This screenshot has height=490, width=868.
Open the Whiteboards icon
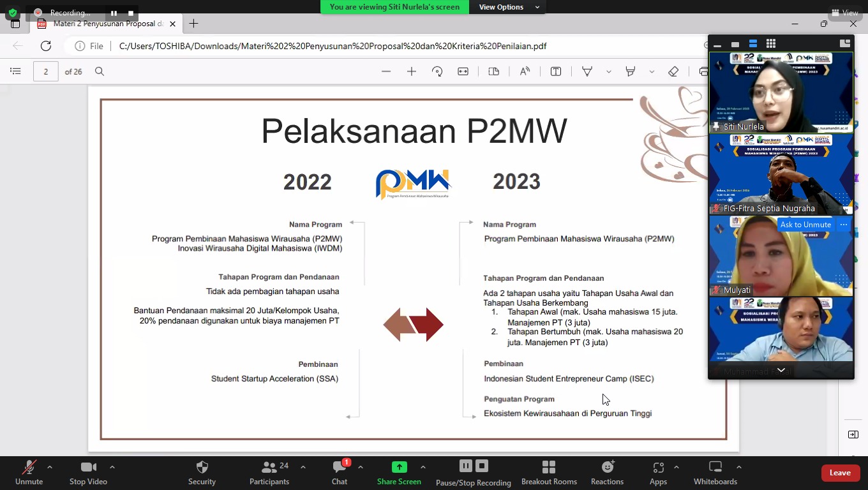tap(715, 473)
